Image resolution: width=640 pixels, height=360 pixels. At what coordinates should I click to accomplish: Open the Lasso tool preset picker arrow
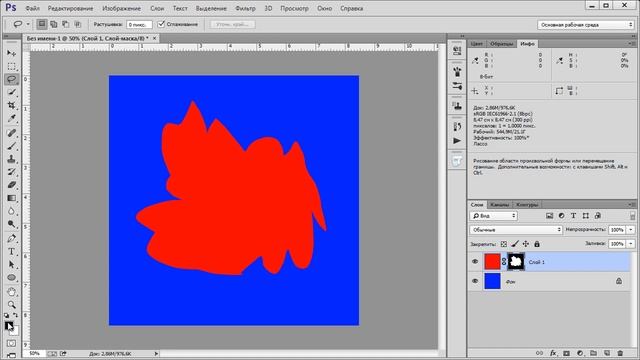(28, 24)
